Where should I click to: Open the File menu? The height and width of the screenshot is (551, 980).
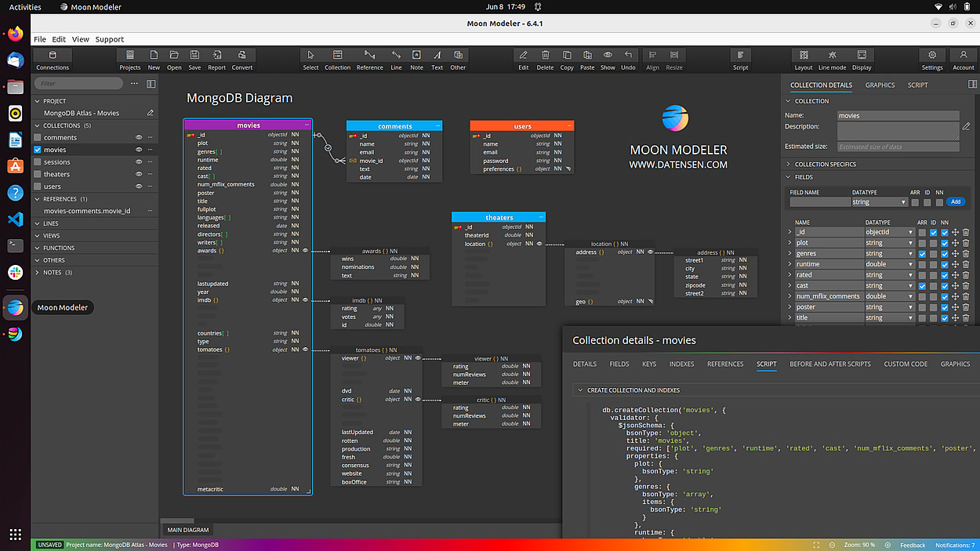(x=39, y=39)
